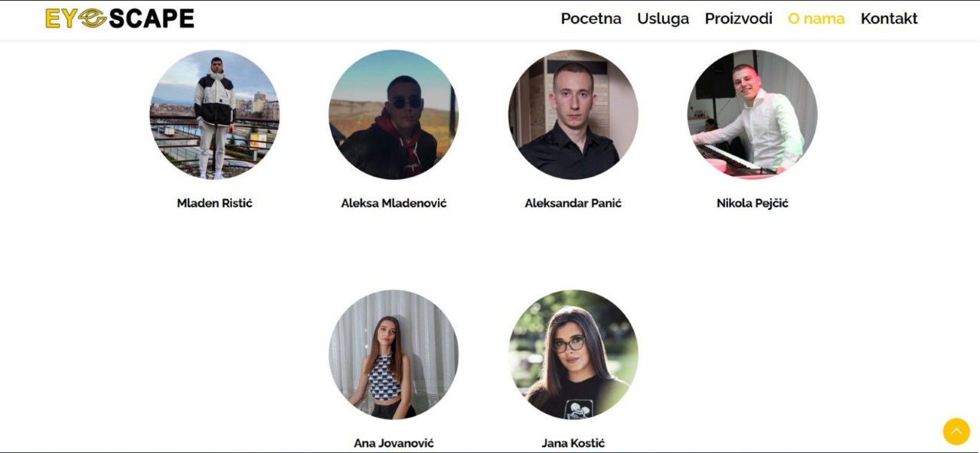Select the name Ana Jovanović

coord(394,443)
